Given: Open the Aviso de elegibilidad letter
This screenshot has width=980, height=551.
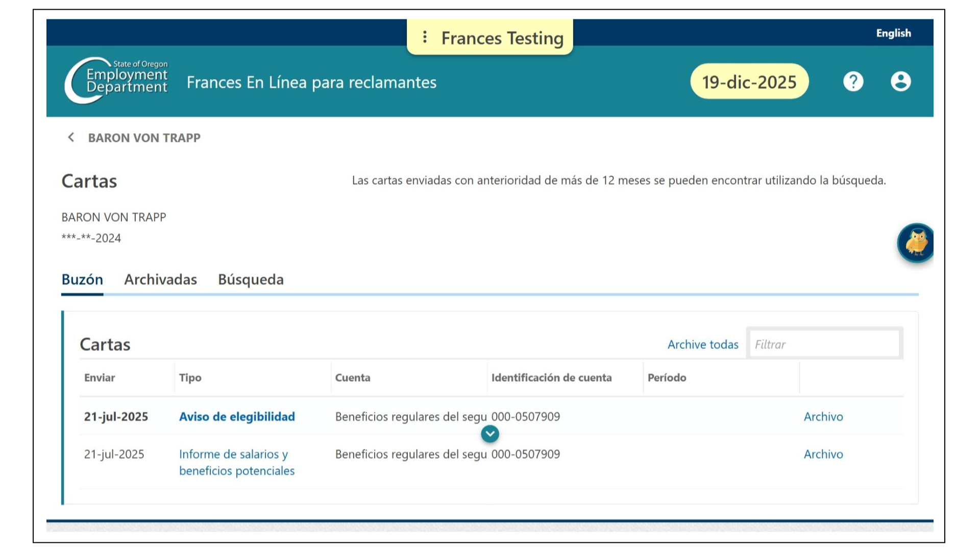Looking at the screenshot, I should pyautogui.click(x=237, y=417).
